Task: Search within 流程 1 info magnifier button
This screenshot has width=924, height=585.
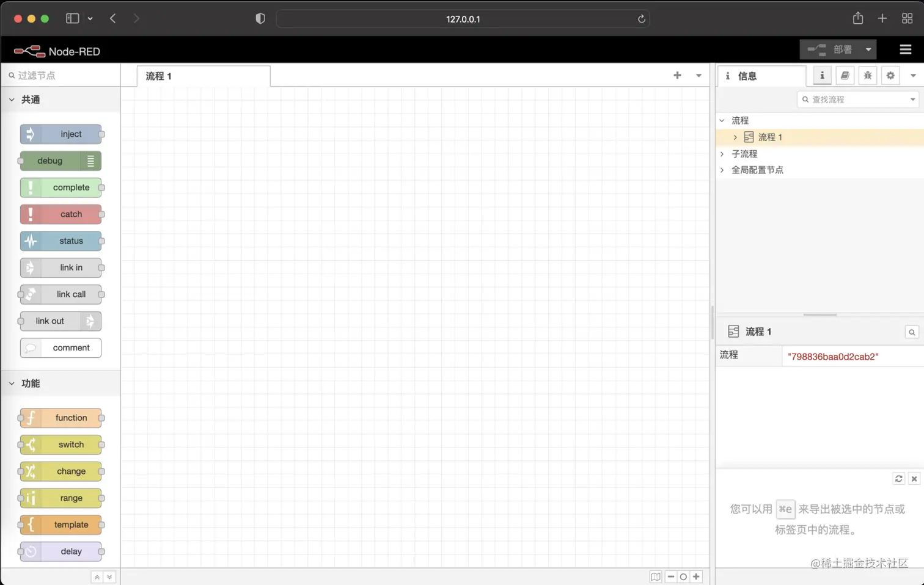Action: point(912,332)
